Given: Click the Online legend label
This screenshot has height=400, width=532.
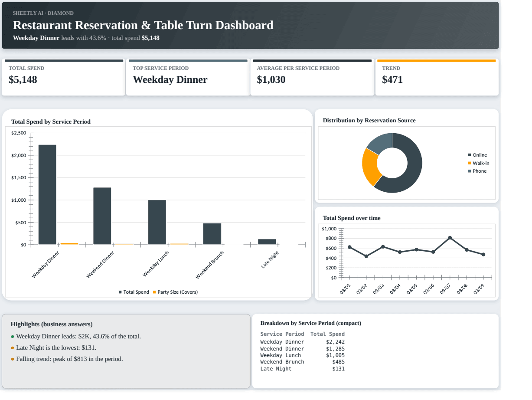Looking at the screenshot, I should 480,155.
